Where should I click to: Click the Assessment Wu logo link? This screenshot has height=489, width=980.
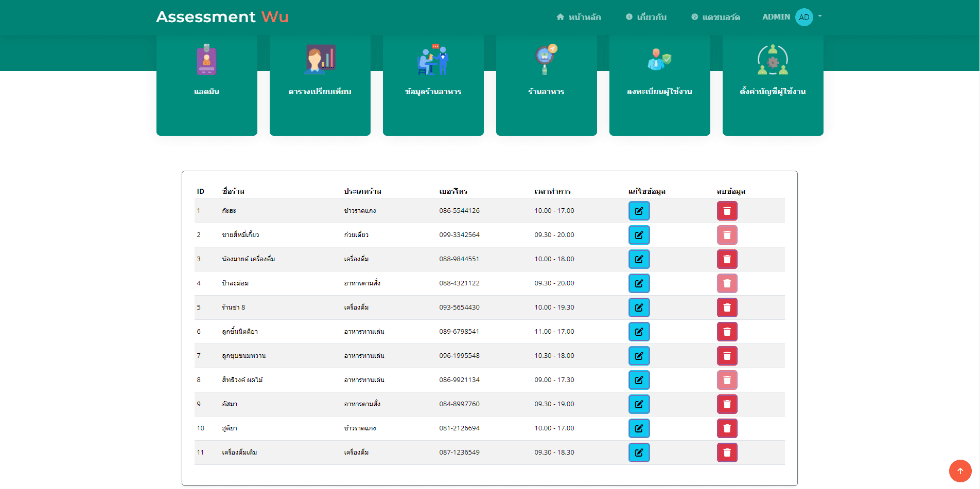point(222,17)
